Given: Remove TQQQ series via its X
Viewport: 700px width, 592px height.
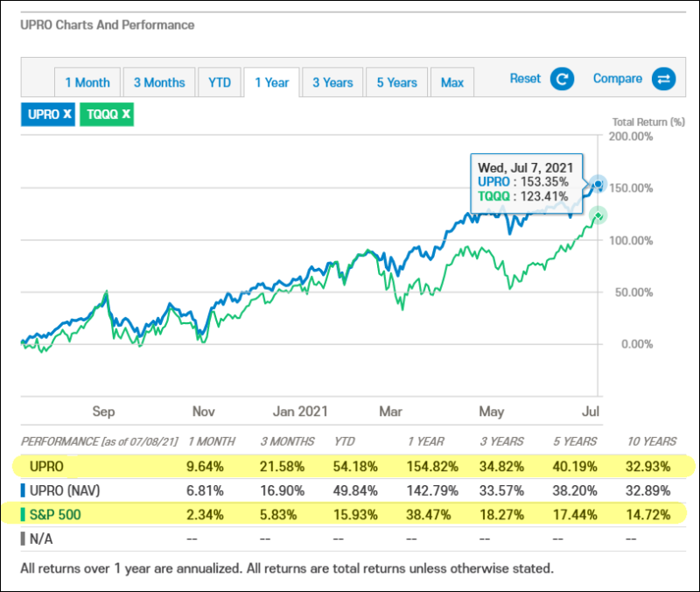Looking at the screenshot, I should (x=126, y=114).
